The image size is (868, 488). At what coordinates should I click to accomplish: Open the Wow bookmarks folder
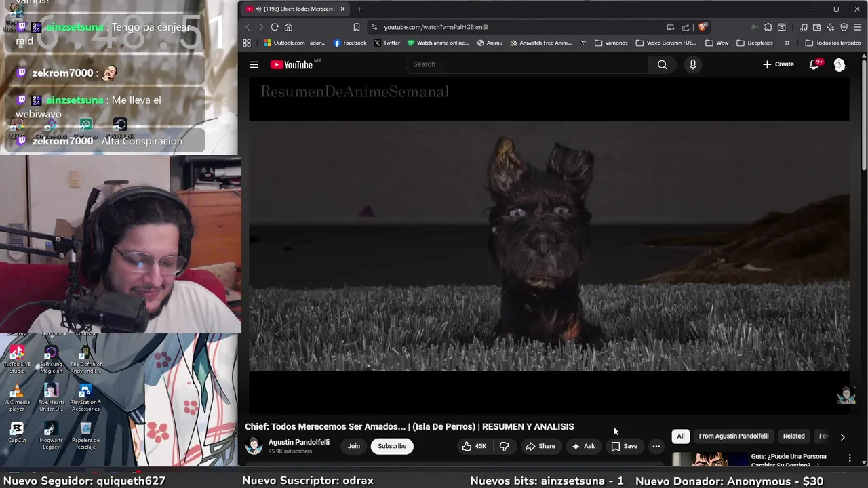point(717,43)
